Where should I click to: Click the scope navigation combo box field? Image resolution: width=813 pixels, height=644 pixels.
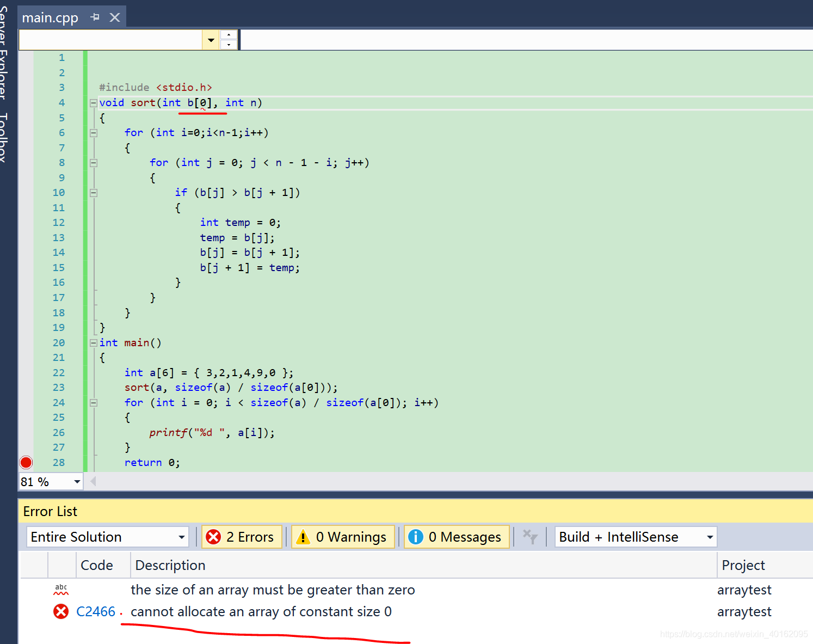point(110,40)
